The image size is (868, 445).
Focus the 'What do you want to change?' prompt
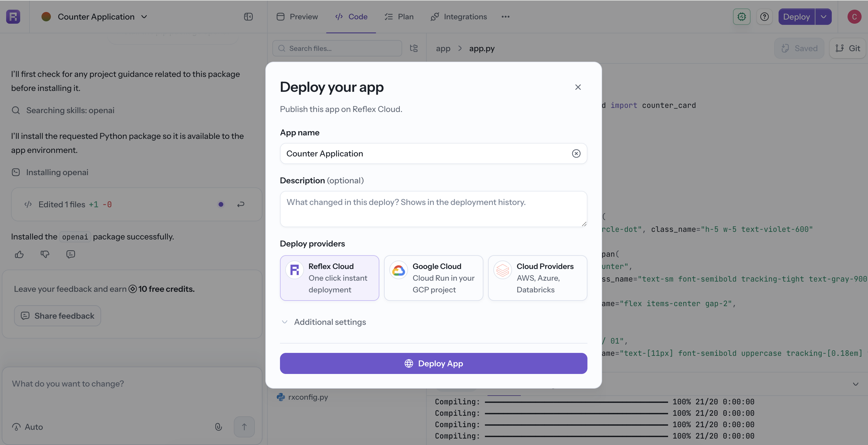132,384
